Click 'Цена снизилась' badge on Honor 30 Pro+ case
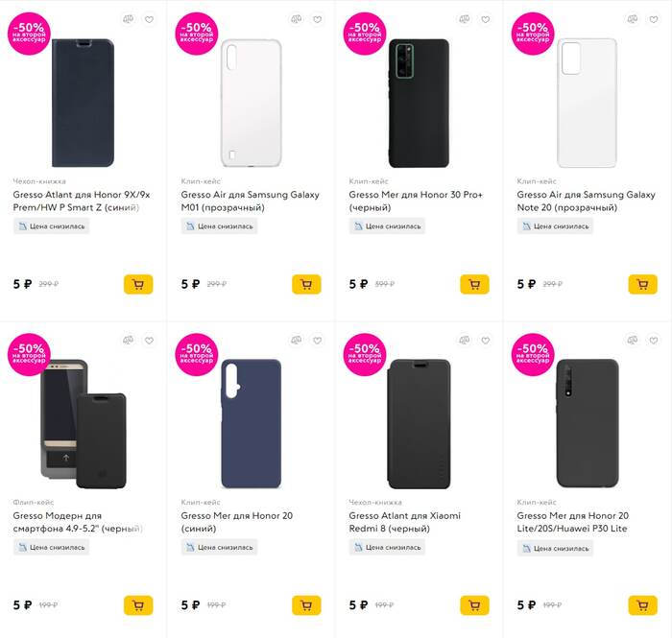Image resolution: width=672 pixels, height=638 pixels. tap(387, 226)
